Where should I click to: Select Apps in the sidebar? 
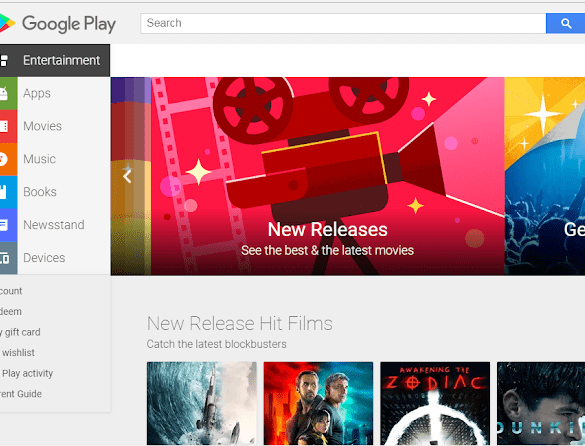pos(37,93)
